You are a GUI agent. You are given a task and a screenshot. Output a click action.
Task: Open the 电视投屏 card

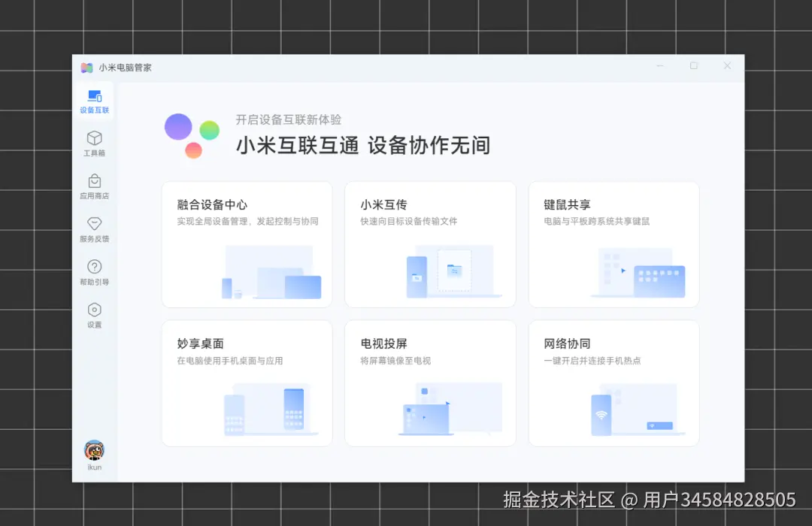coord(430,383)
